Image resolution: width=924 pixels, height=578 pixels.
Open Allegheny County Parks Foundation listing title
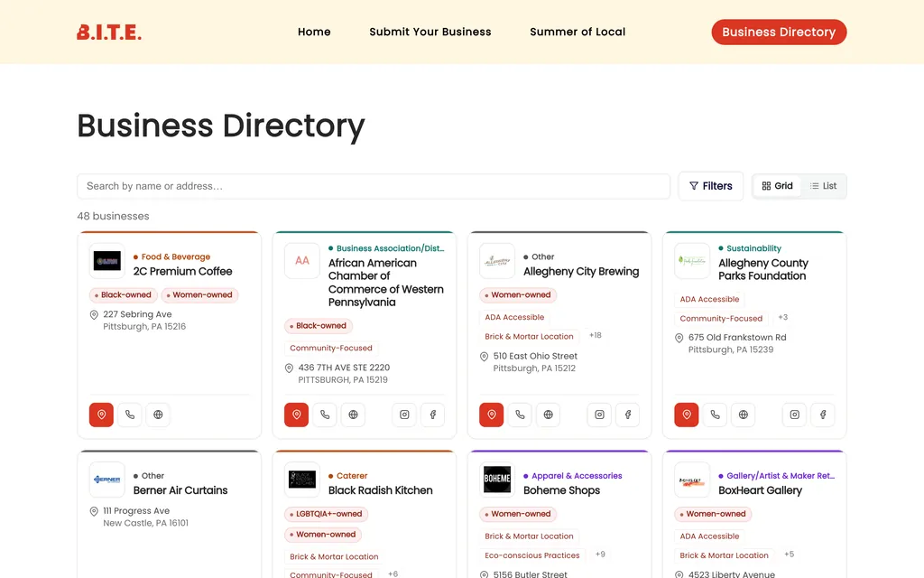(x=763, y=269)
